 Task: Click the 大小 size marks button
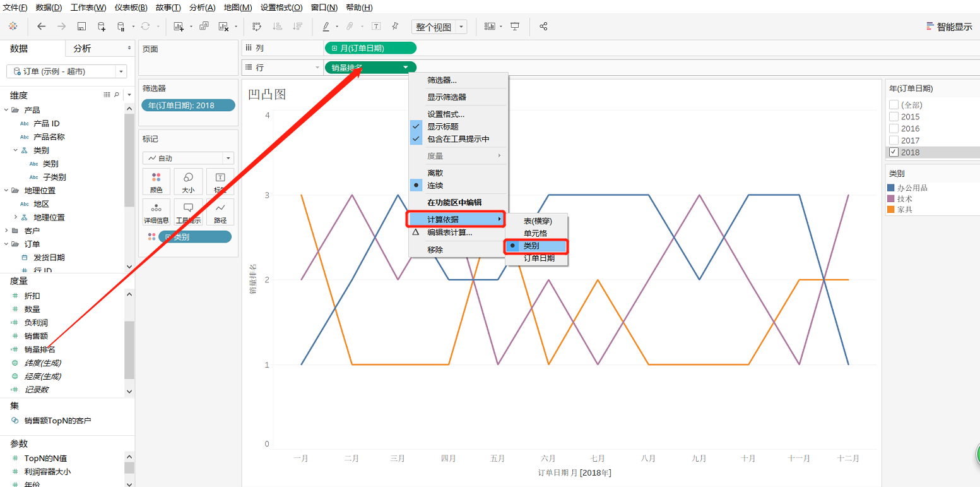pyautogui.click(x=188, y=181)
